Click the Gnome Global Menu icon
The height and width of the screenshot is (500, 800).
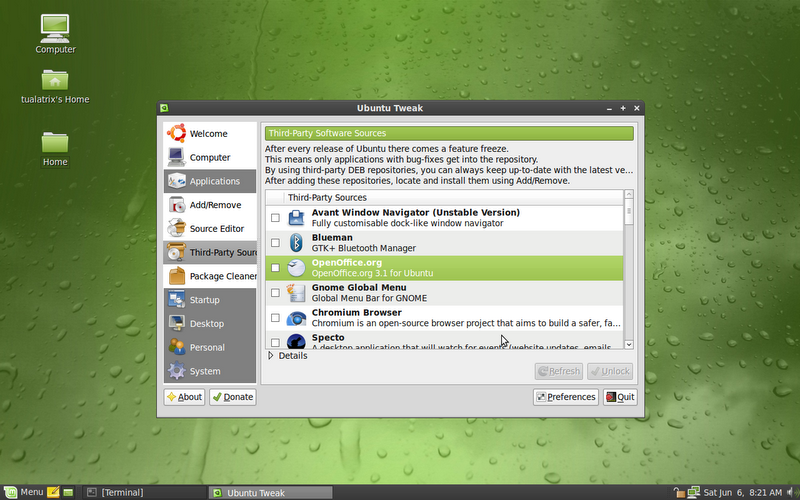296,293
